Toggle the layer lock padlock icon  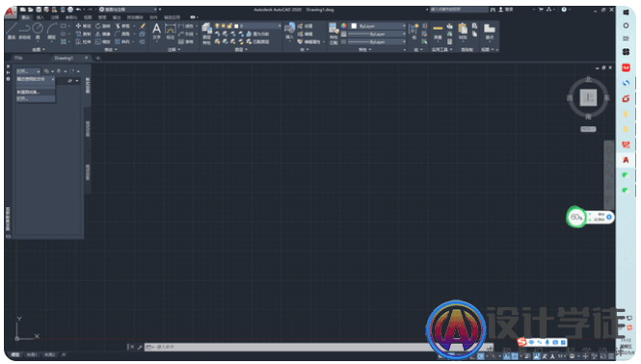(x=229, y=26)
